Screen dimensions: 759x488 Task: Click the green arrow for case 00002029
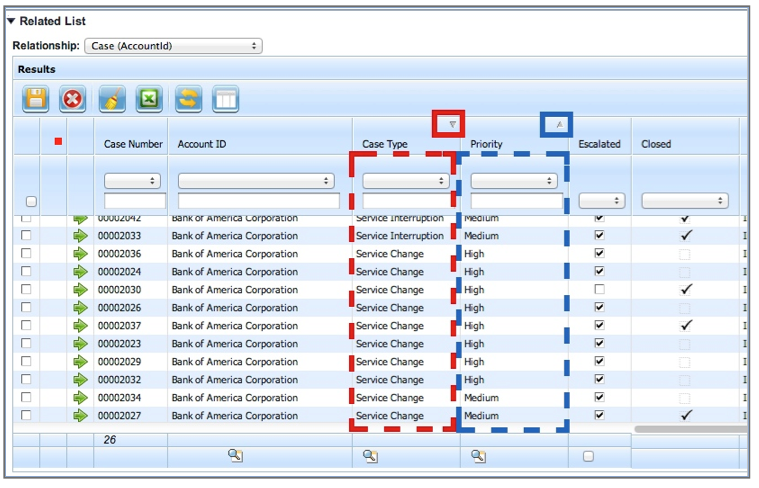coord(80,362)
